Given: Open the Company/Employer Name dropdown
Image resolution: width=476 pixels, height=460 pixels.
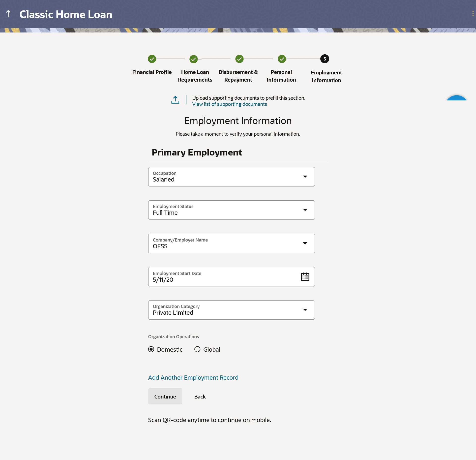Looking at the screenshot, I should [x=305, y=244].
